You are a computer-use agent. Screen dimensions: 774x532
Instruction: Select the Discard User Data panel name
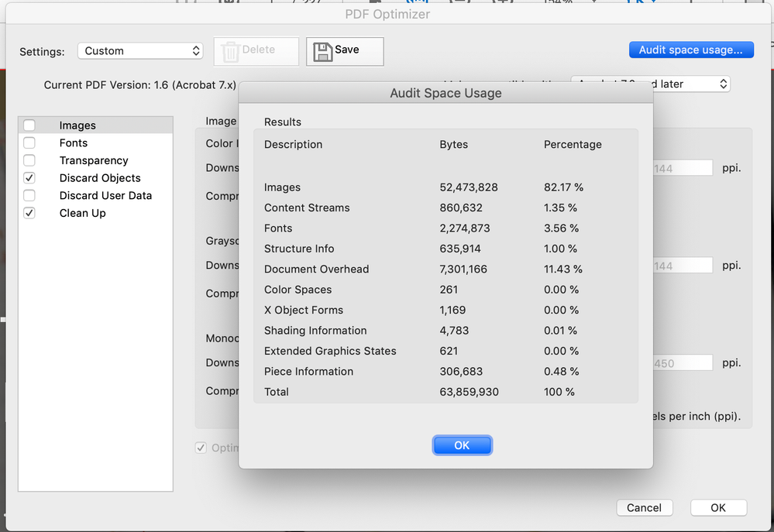click(105, 196)
